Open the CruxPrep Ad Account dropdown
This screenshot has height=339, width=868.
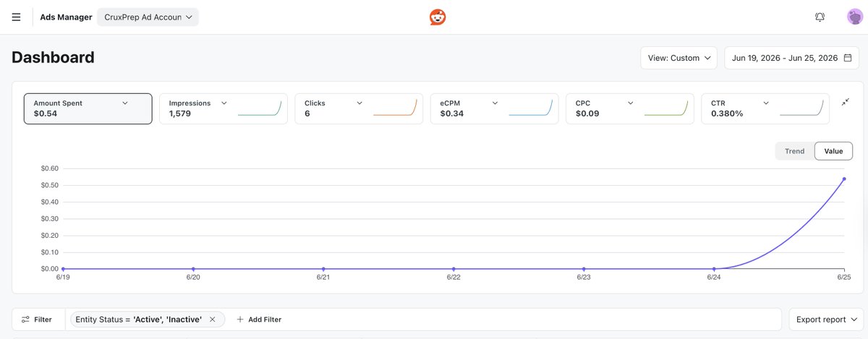click(148, 17)
